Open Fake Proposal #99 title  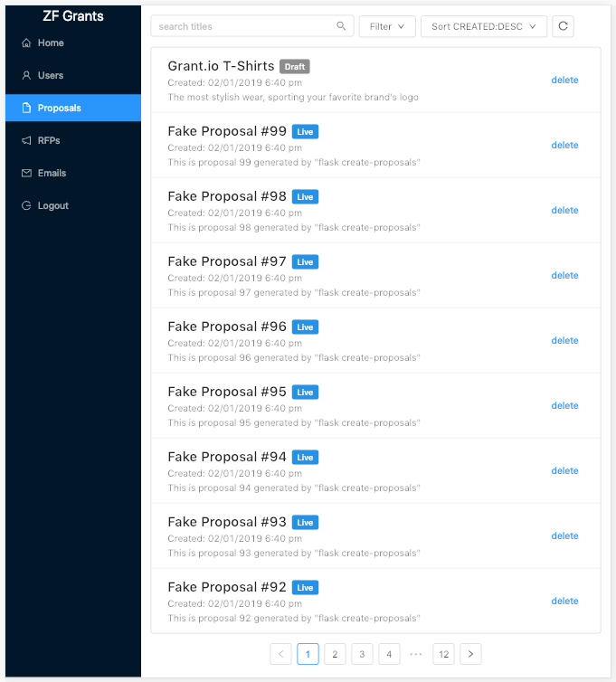[x=227, y=131]
